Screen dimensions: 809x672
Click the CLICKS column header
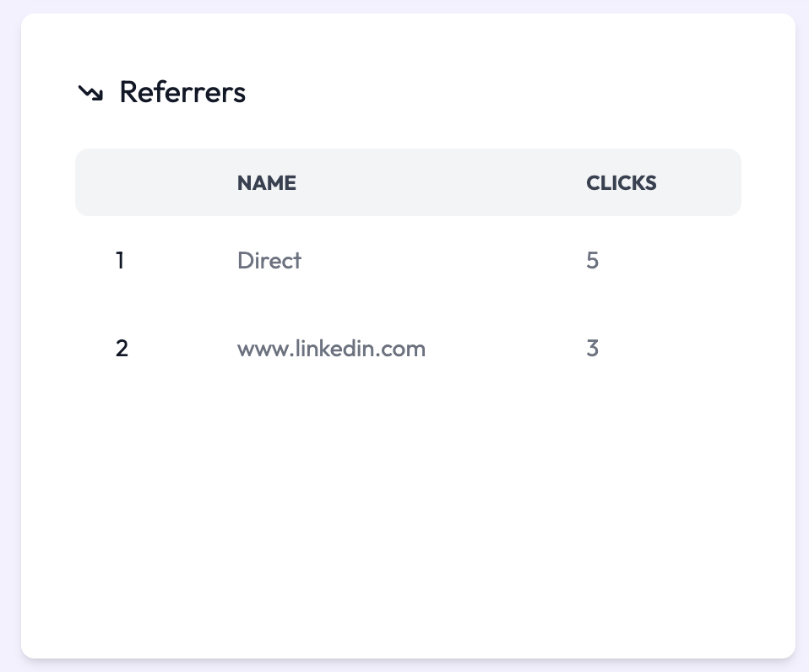click(622, 182)
